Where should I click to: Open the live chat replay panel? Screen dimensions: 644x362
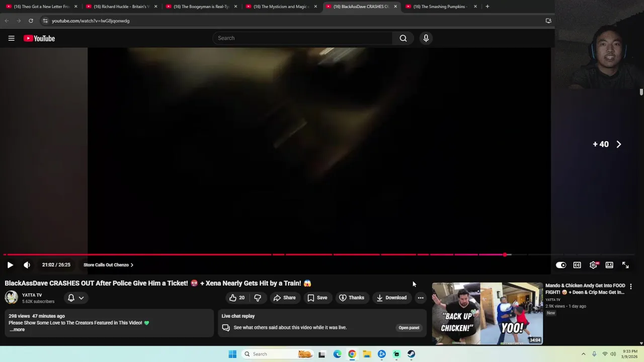tap(409, 328)
